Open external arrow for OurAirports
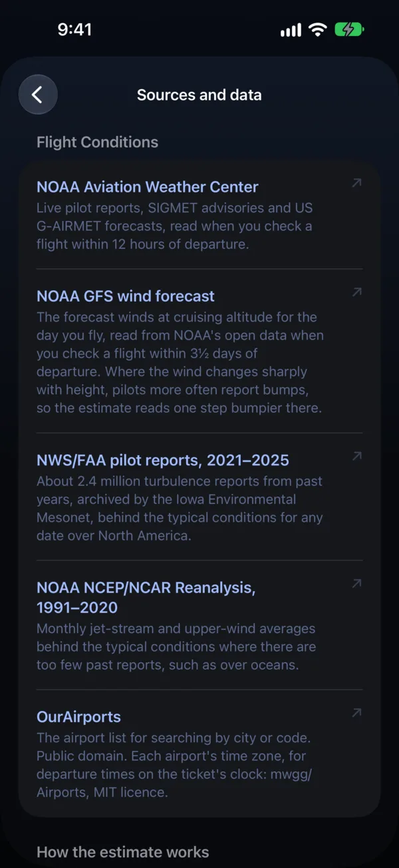The image size is (399, 868). coord(356,713)
